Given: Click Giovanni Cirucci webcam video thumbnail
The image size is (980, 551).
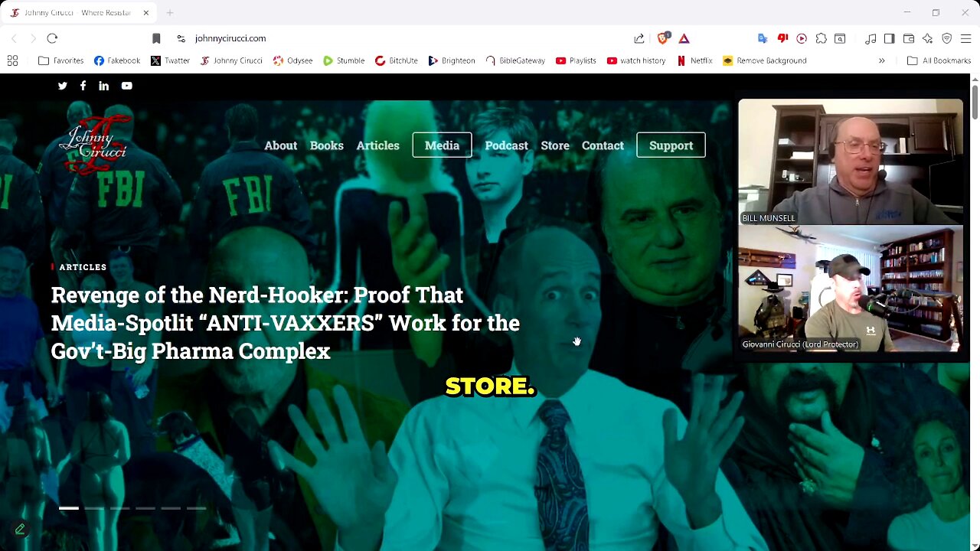Looking at the screenshot, I should point(851,289).
